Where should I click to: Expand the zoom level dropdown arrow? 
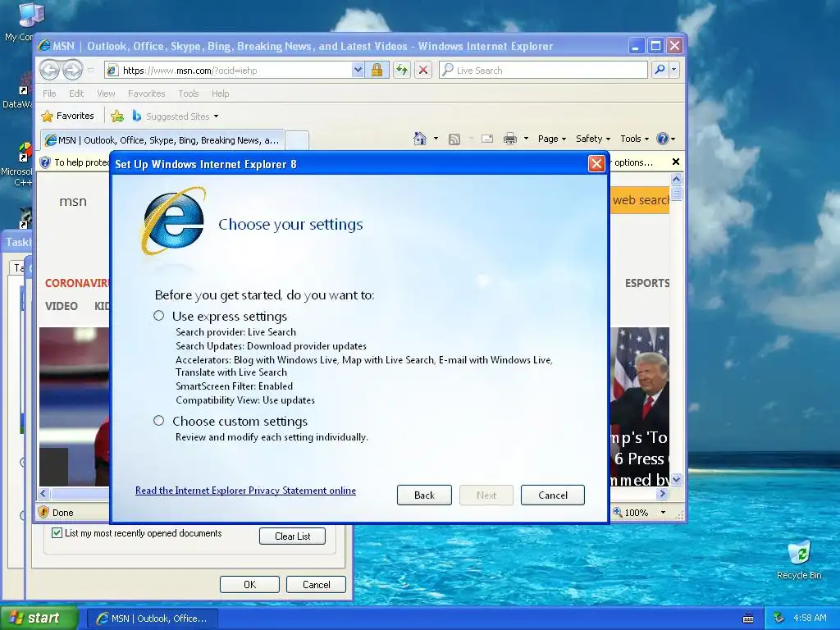tap(663, 513)
